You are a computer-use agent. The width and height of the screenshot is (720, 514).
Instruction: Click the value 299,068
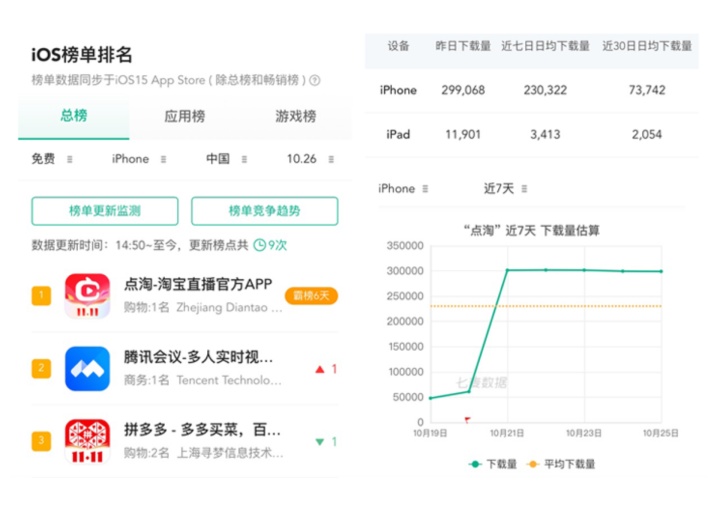pyautogui.click(x=463, y=90)
